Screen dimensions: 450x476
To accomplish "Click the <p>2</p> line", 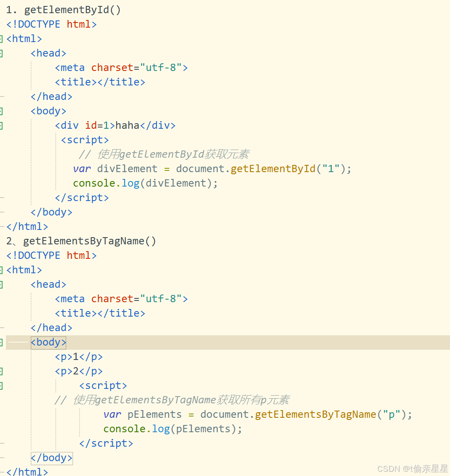I will click(x=79, y=371).
